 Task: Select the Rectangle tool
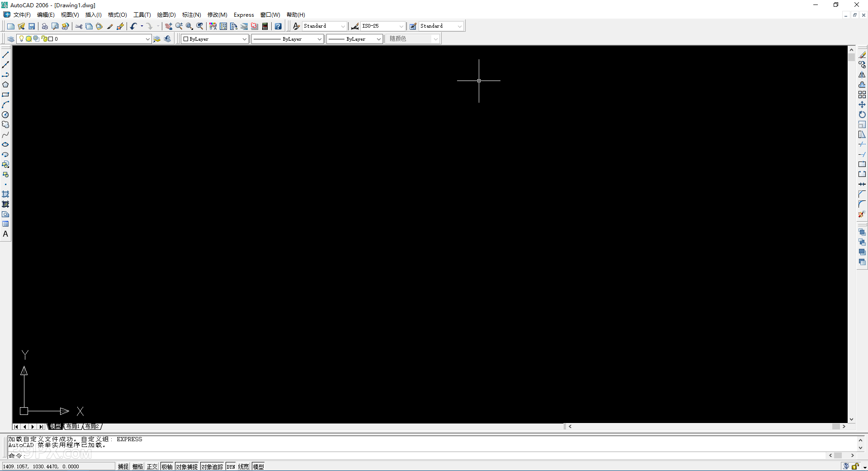[x=5, y=95]
